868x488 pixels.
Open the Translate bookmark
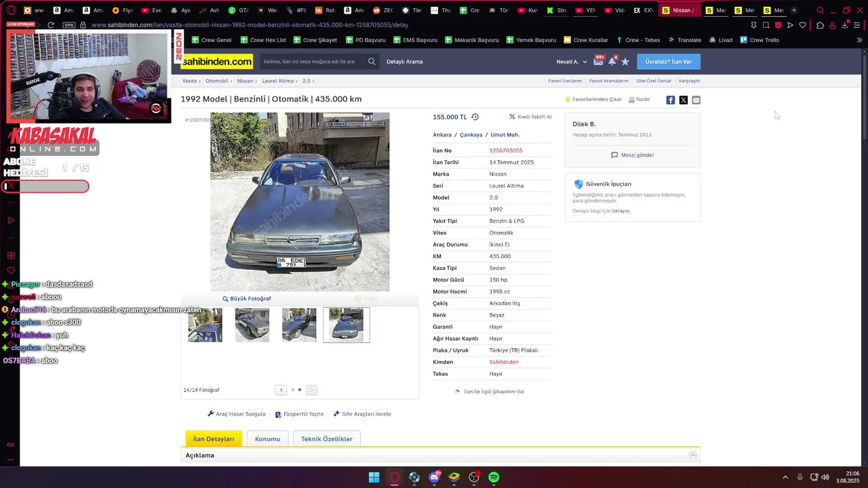point(684,40)
